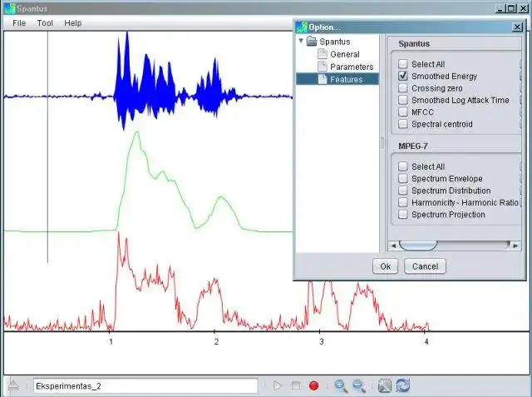Tick the Spectrum Distribution checkbox
Image resolution: width=532 pixels, height=397 pixels.
pos(402,191)
